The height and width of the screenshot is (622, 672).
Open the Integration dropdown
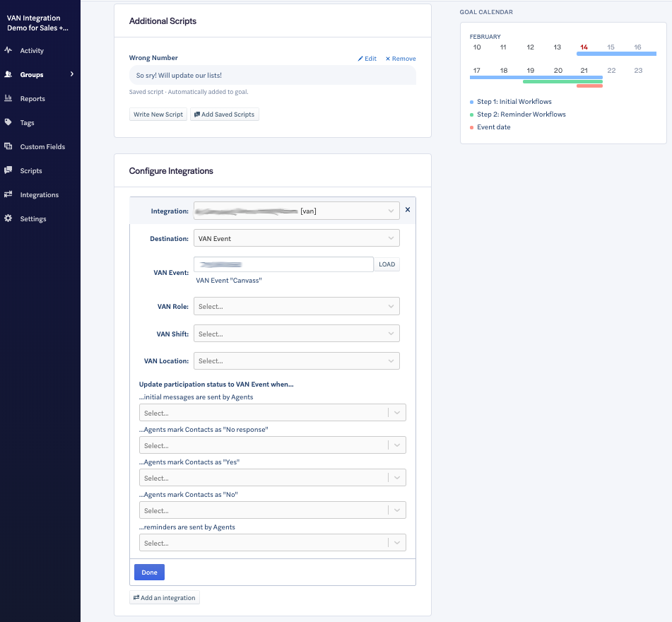[x=297, y=211]
